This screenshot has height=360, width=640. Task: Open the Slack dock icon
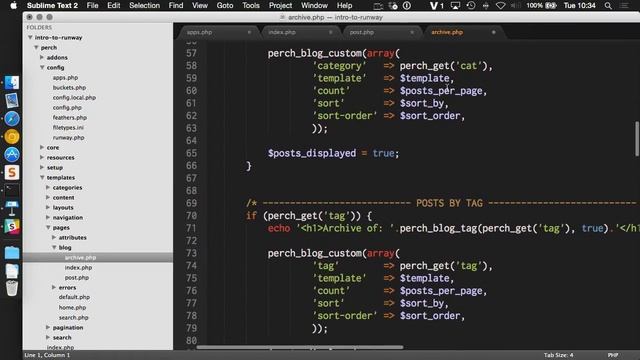point(12,227)
